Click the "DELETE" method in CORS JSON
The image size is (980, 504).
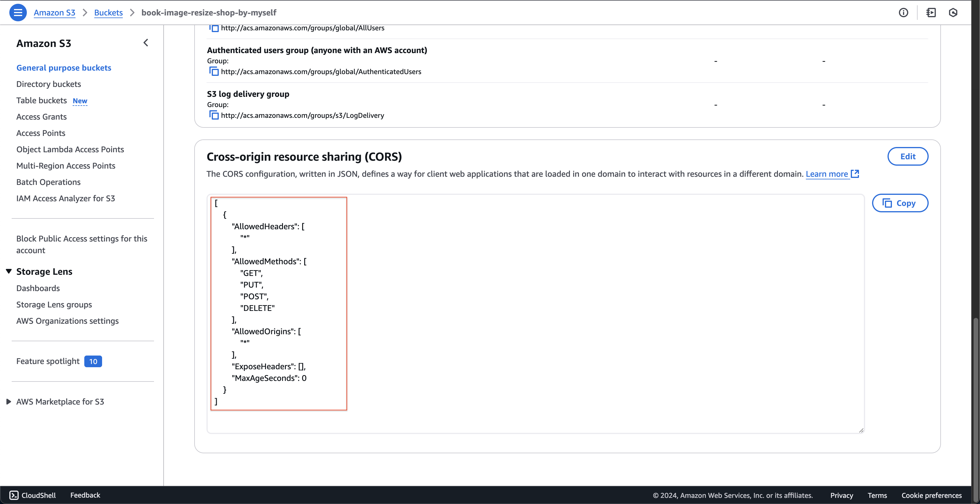point(257,308)
